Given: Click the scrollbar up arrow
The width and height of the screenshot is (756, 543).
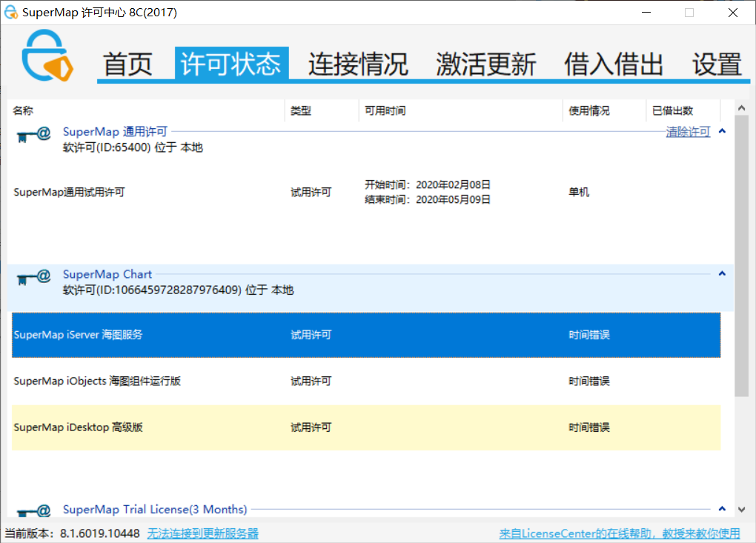Looking at the screenshot, I should (741, 108).
